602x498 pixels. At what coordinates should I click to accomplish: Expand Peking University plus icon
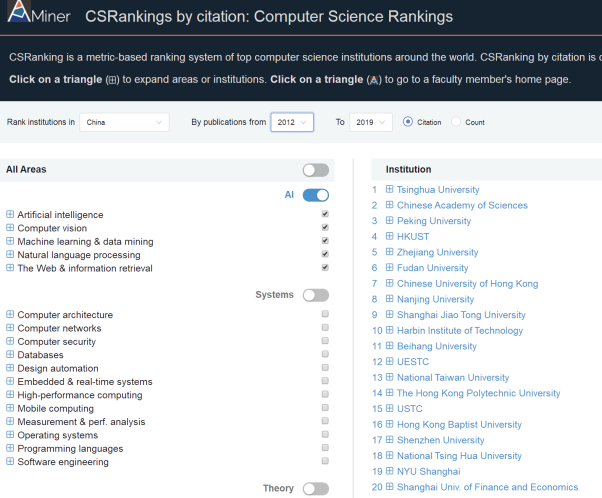pos(389,221)
